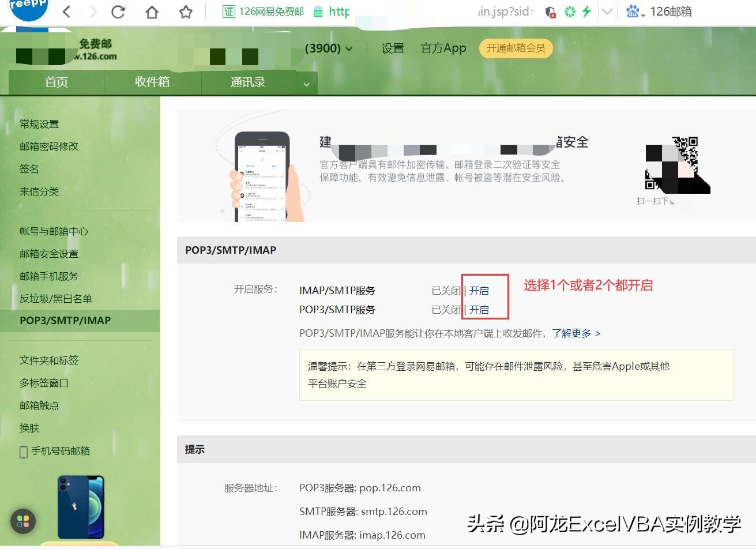
Task: Expand the (3900) mail count dropdown
Action: point(349,49)
